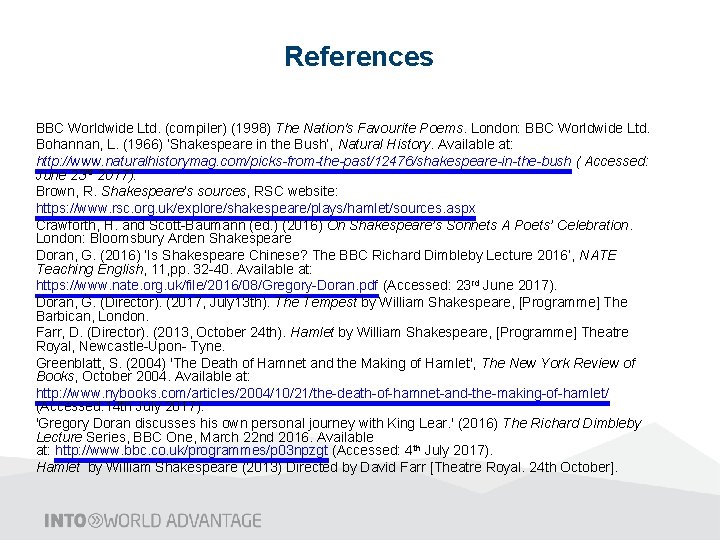Click '(Accessed: 23rd June 2017)' text
The width and height of the screenshot is (720, 540).
[469, 285]
